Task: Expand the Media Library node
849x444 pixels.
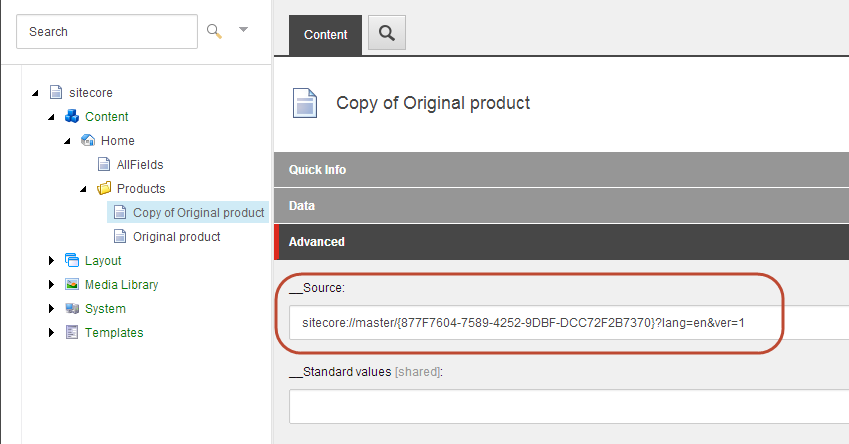Action: point(52,285)
